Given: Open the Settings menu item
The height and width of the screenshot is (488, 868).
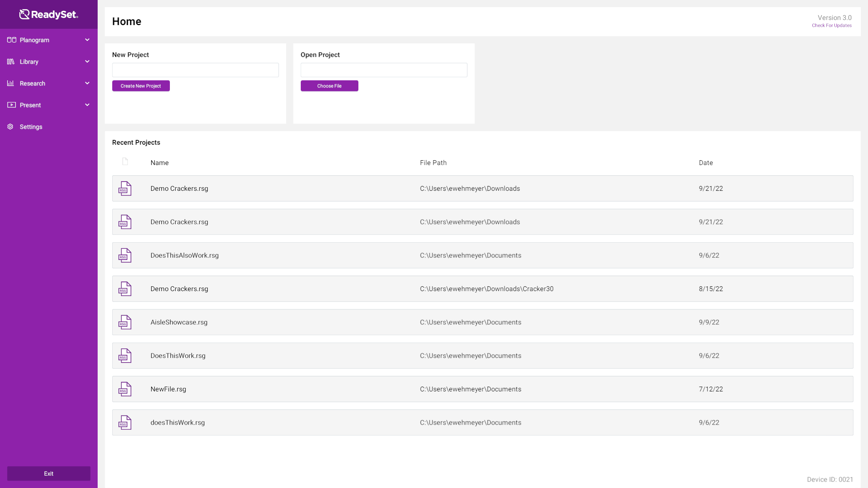Looking at the screenshot, I should 31,127.
